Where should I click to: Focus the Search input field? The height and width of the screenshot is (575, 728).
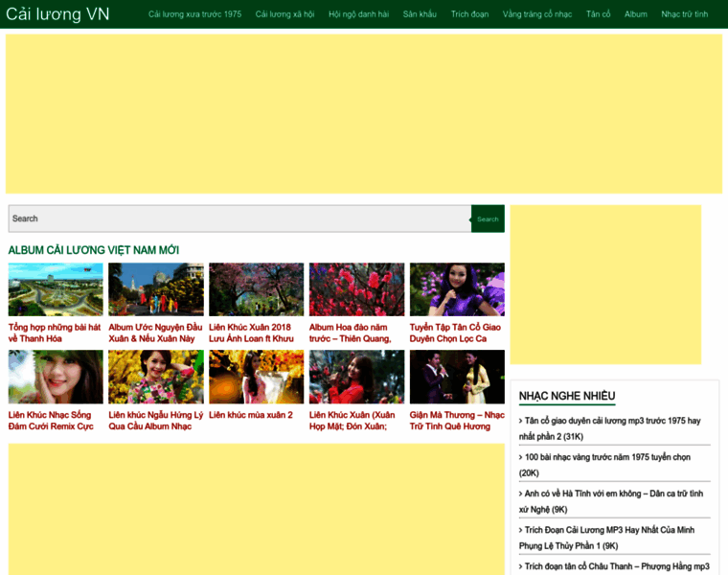(x=239, y=218)
